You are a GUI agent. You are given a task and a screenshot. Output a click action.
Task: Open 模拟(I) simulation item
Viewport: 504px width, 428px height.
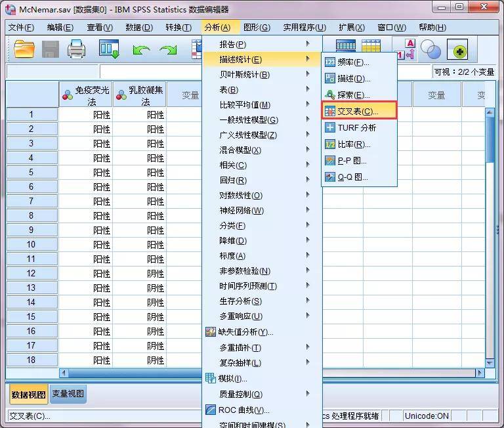(x=262, y=379)
